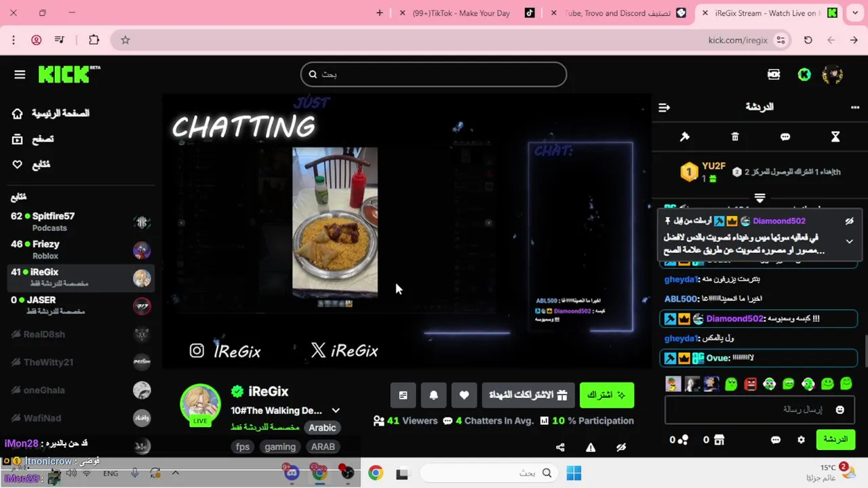Image resolution: width=868 pixels, height=488 pixels.
Task: Click the hourglass slow-mode icon
Action: point(835,137)
